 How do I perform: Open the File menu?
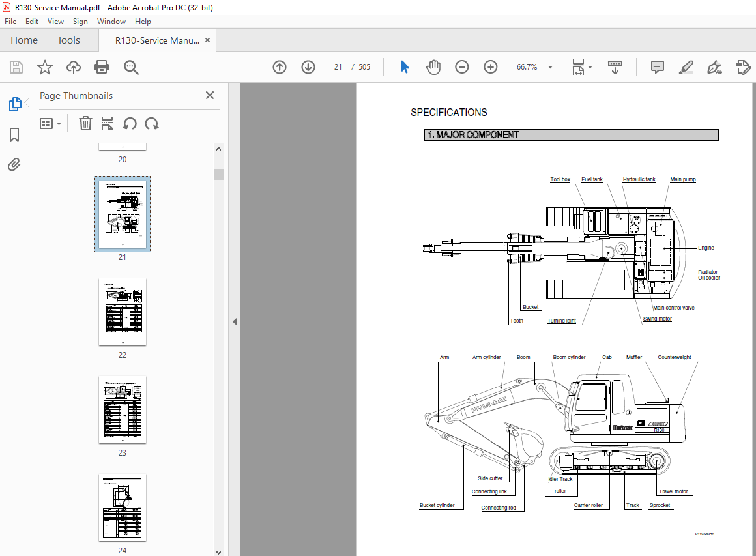(10, 22)
